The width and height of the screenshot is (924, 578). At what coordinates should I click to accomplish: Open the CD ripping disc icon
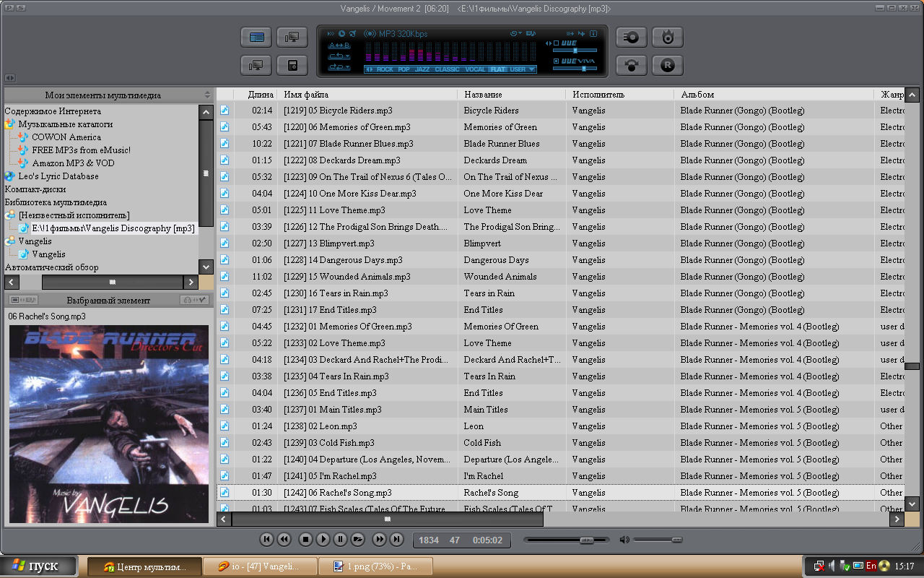[x=632, y=37]
